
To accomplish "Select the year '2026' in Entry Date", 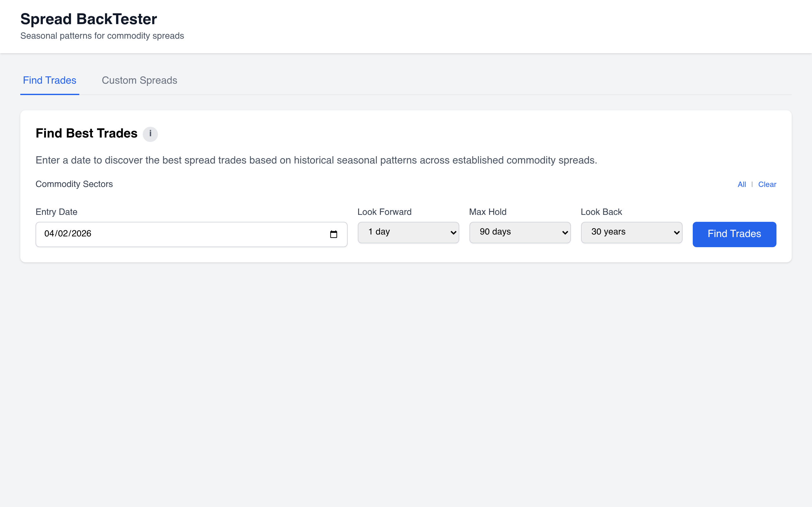I will 81,234.
